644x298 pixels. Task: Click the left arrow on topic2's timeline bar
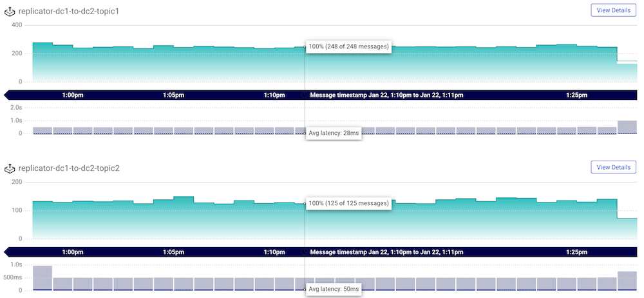tap(6, 252)
